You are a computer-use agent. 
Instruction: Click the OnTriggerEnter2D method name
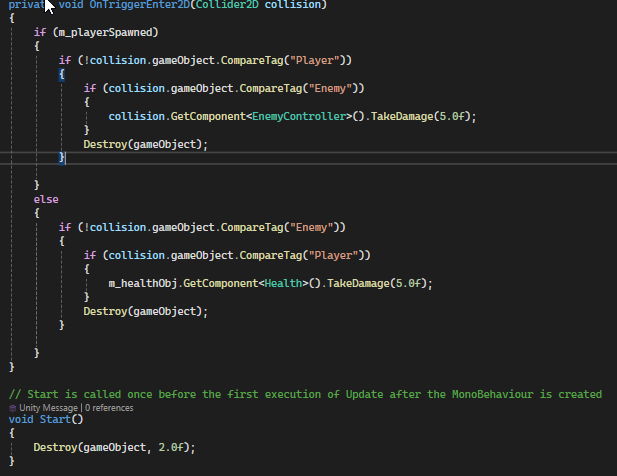coord(140,5)
